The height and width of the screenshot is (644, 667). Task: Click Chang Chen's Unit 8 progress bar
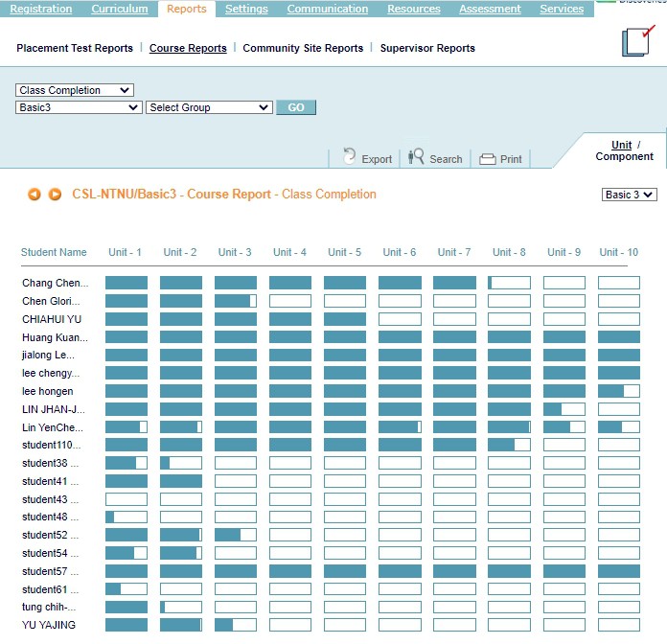click(509, 283)
